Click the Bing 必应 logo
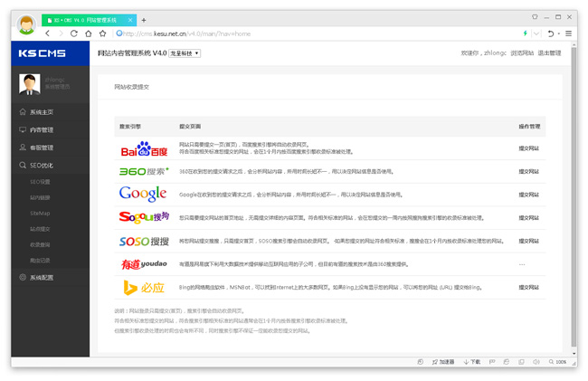Image resolution: width=588 pixels, height=381 pixels. 144,288
